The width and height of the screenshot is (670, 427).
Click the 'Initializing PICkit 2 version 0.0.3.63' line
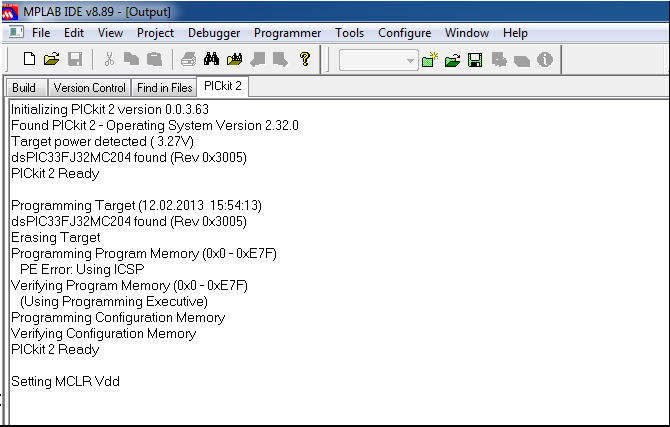(x=110, y=109)
